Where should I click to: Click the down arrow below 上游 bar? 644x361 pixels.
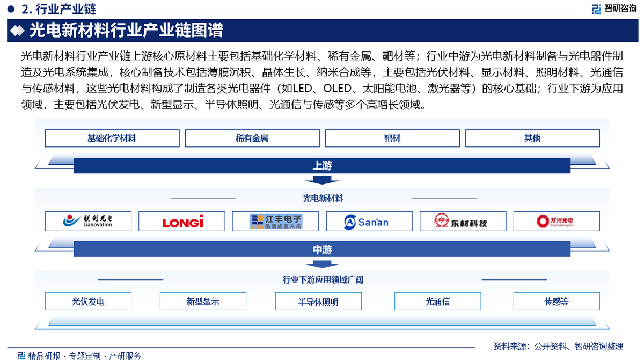[x=322, y=181]
